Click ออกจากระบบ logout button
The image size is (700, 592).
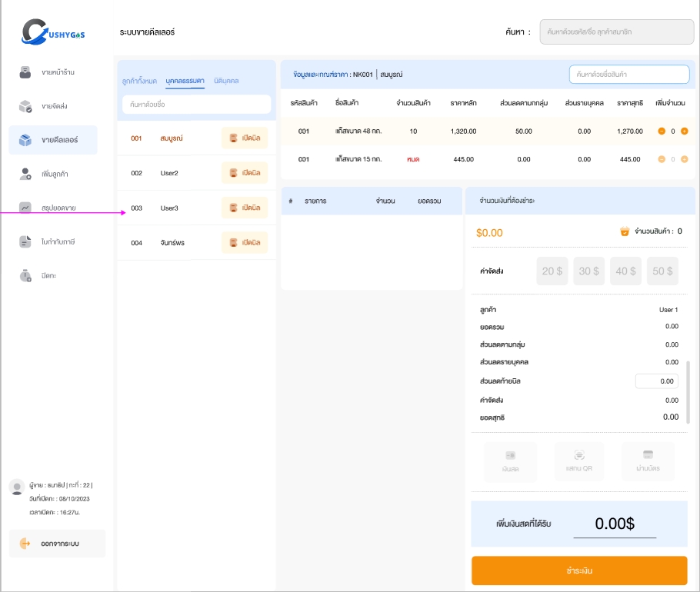point(57,544)
